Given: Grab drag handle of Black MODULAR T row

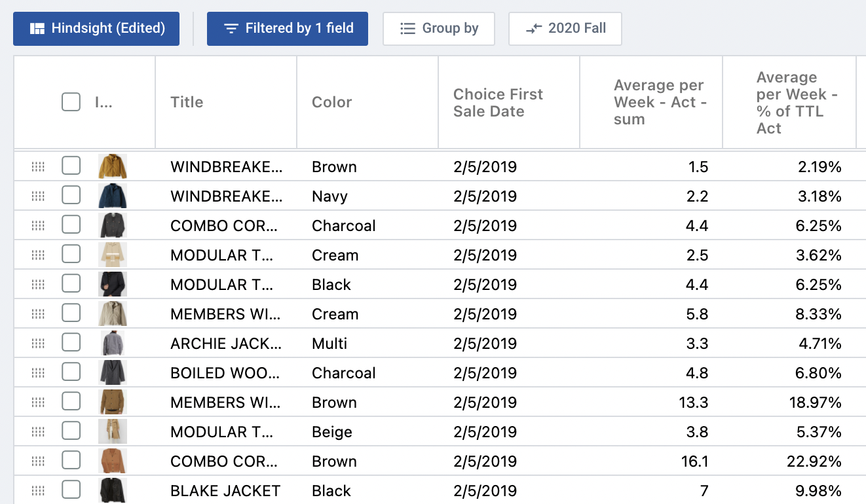Looking at the screenshot, I should click(x=38, y=285).
